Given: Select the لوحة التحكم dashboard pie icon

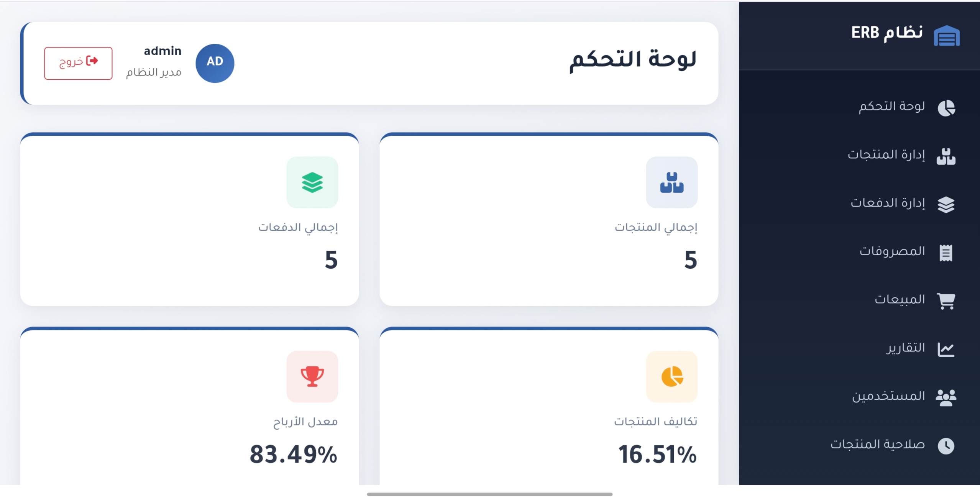Looking at the screenshot, I should pyautogui.click(x=947, y=108).
